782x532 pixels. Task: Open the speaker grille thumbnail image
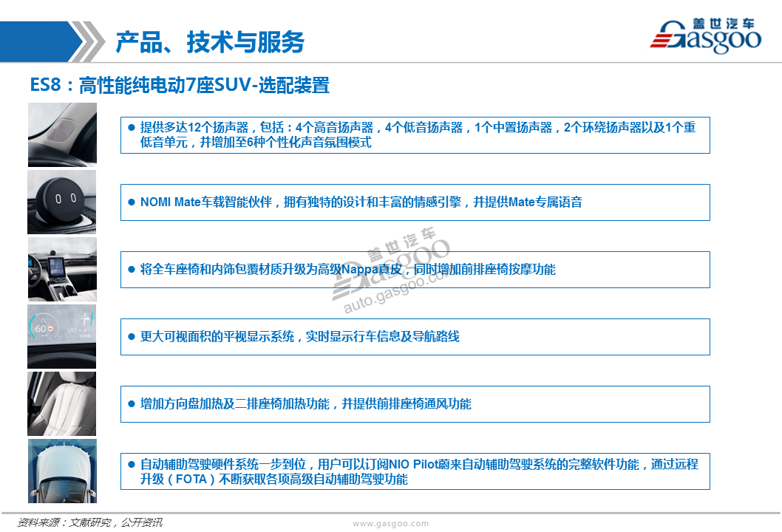(62, 134)
